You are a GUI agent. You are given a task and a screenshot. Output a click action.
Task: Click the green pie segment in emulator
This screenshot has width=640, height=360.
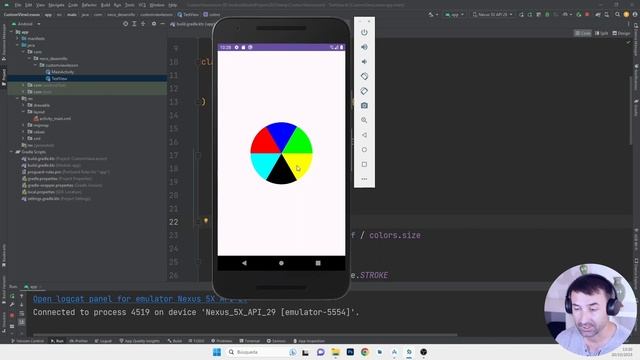click(300, 143)
